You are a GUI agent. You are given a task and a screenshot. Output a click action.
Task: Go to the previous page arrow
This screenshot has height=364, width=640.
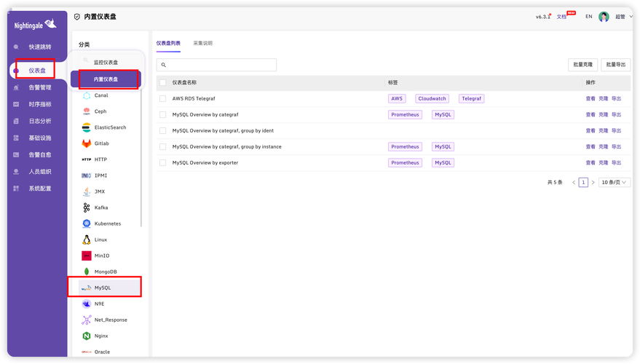point(574,183)
